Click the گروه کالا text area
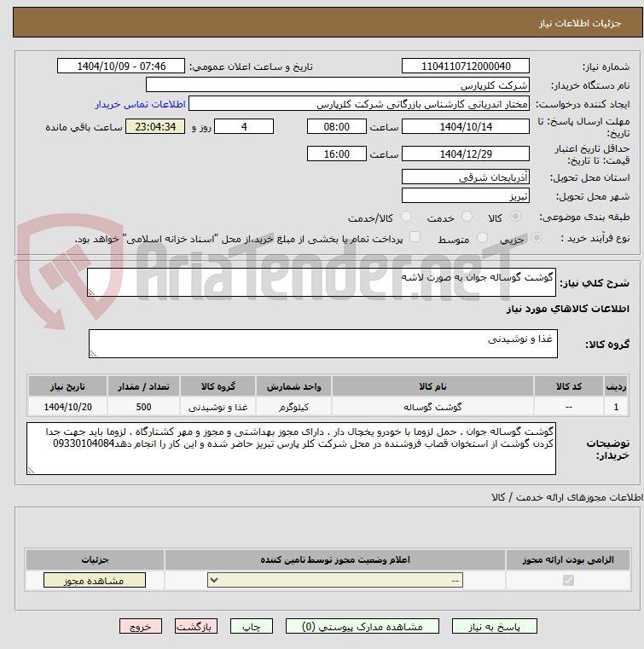644x649 pixels. pyautogui.click(x=322, y=344)
